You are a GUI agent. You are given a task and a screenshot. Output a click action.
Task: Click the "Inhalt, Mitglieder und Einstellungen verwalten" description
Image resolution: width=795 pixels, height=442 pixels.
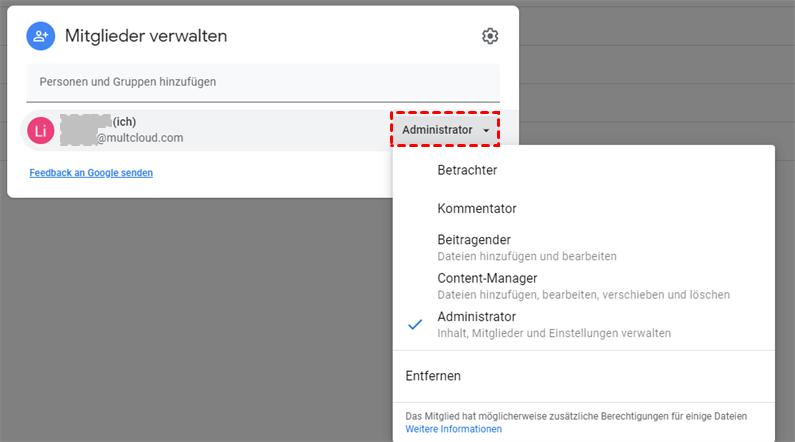pos(554,333)
